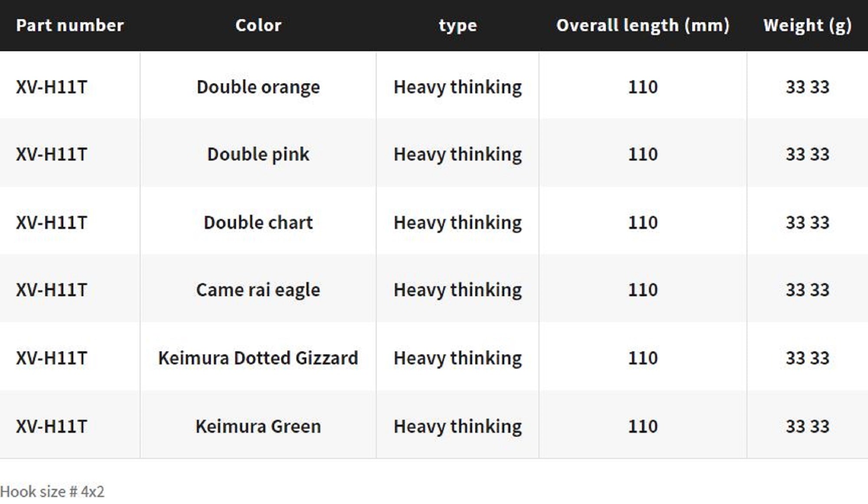Select the Double pink color cell
The width and height of the screenshot is (868, 504).
(258, 154)
